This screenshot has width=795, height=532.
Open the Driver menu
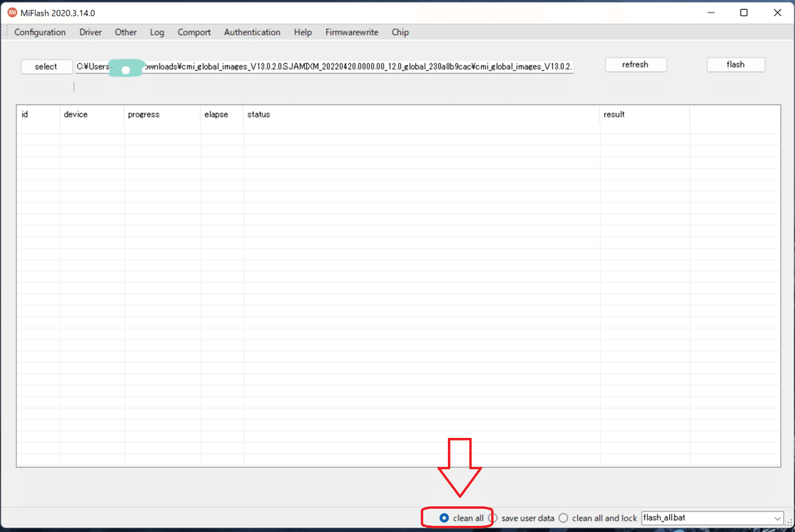click(x=91, y=32)
